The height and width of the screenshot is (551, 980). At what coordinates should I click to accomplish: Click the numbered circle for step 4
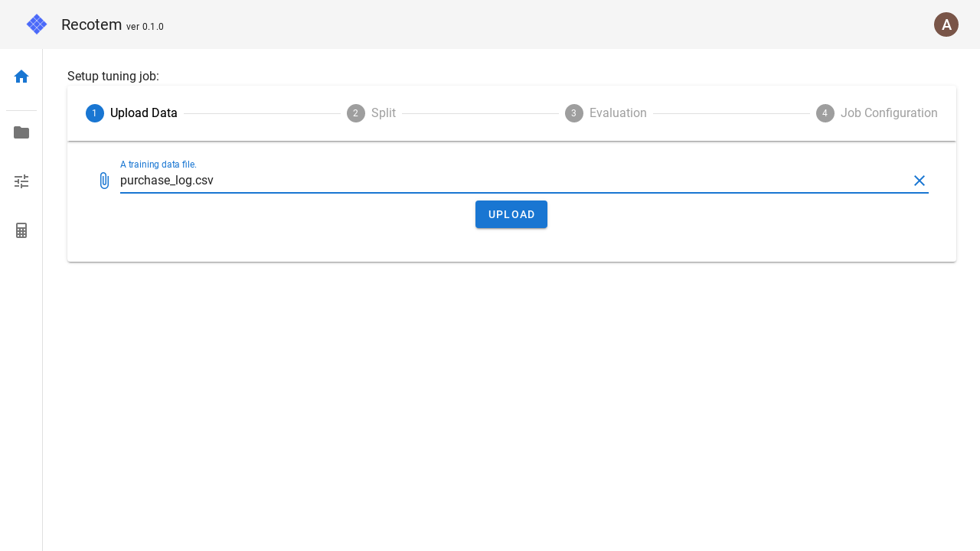point(825,112)
